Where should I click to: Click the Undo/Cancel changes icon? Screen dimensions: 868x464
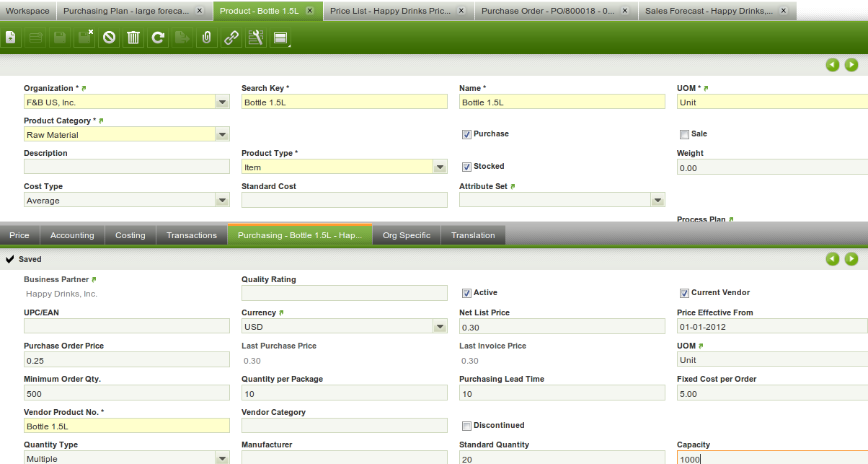pos(109,38)
